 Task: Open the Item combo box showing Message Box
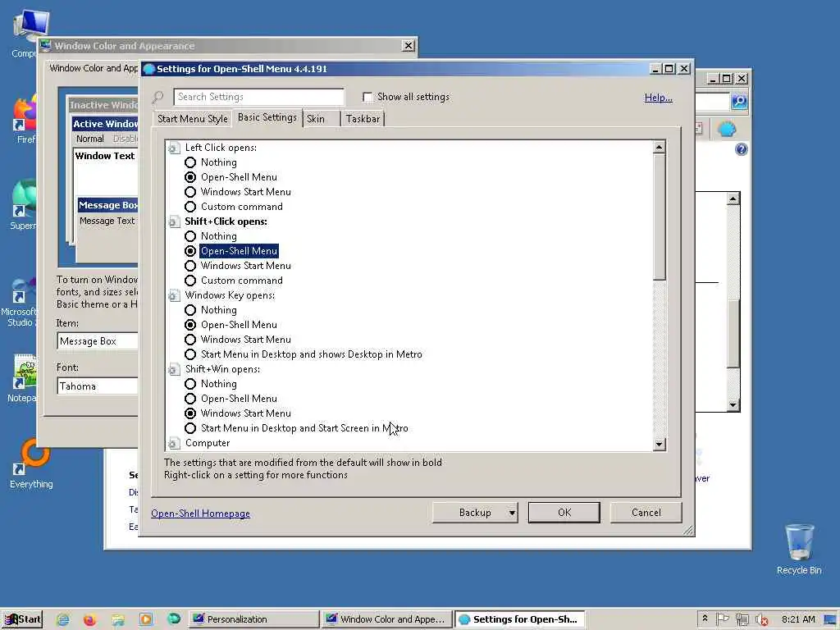(98, 341)
